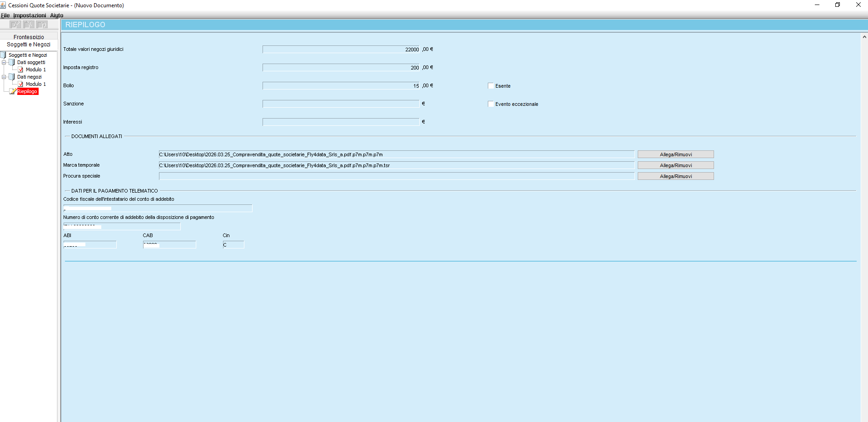The width and height of the screenshot is (868, 422).
Task: Collapse the Dati negozi tree node
Action: [x=4, y=77]
